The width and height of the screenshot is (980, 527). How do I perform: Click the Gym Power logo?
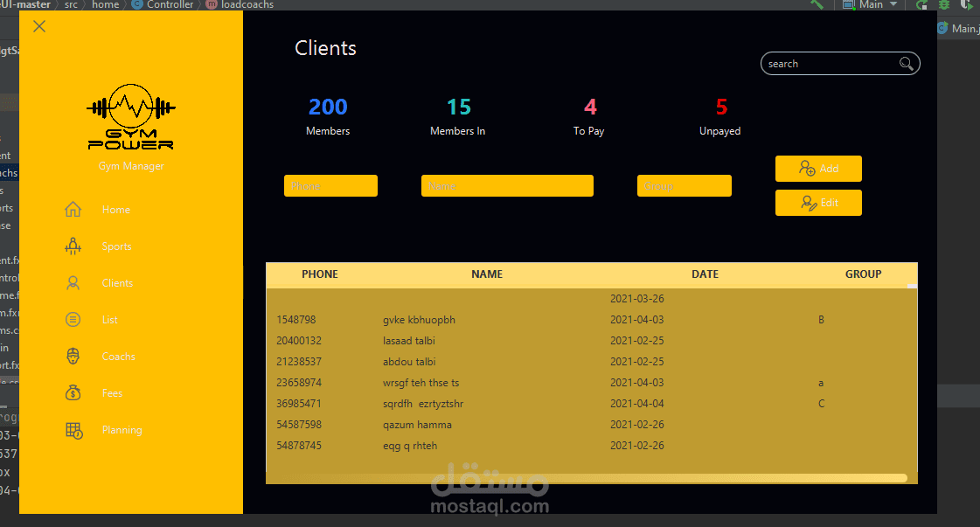pyautogui.click(x=130, y=117)
